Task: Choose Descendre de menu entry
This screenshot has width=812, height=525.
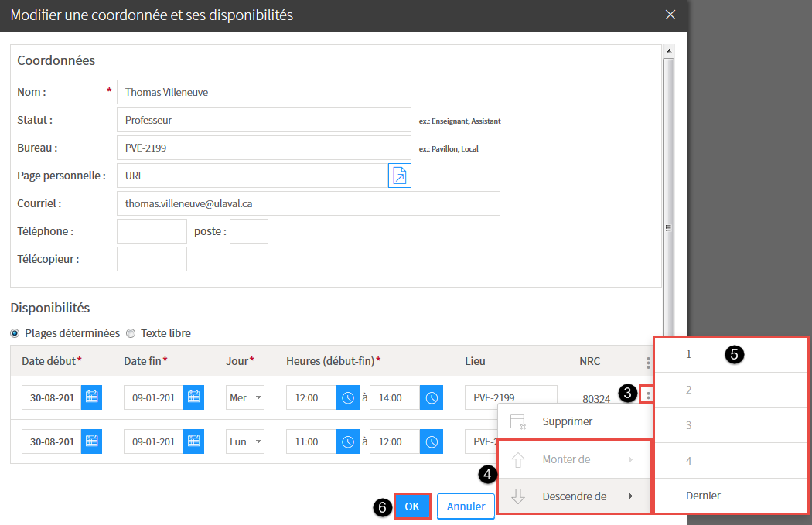Action: coord(574,496)
